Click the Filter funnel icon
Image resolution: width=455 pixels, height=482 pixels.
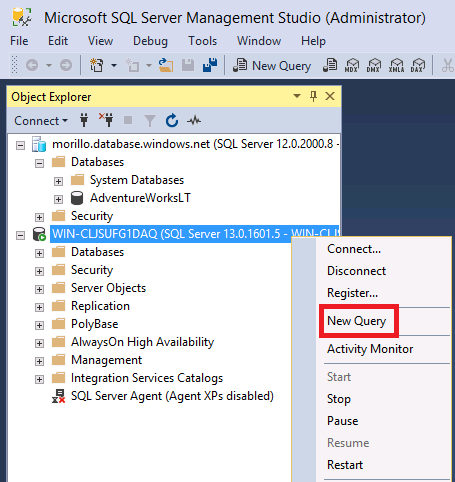150,121
